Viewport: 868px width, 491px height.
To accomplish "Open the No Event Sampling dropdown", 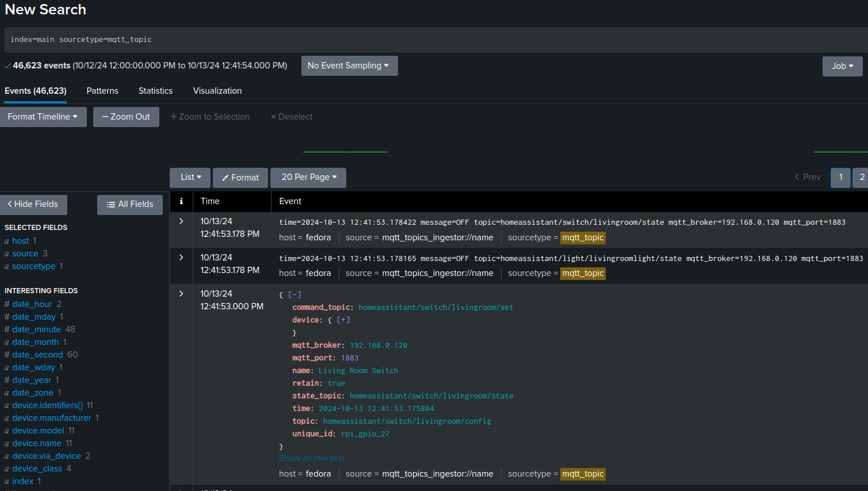I will (x=349, y=66).
